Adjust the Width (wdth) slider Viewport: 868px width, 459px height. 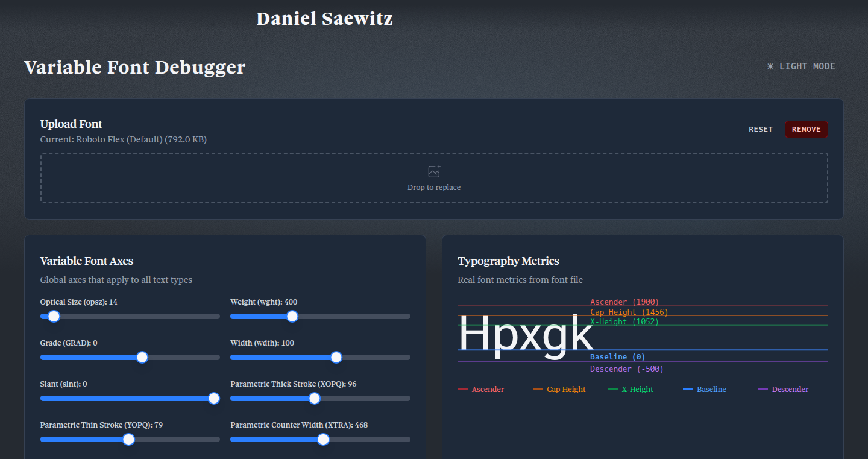click(x=320, y=357)
